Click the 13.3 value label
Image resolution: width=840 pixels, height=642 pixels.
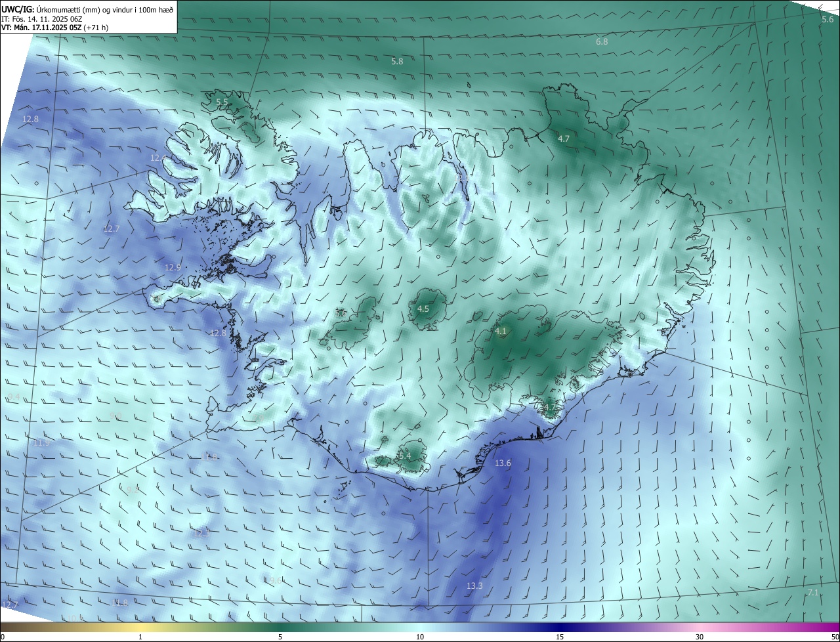[474, 586]
